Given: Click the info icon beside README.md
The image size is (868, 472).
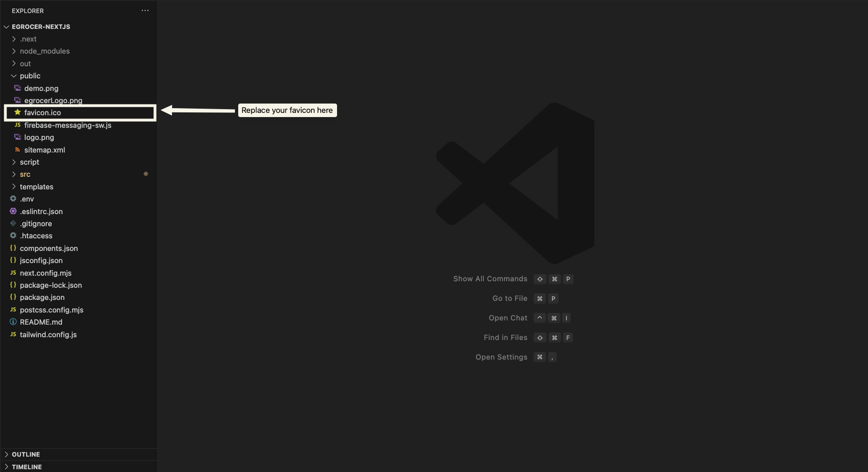Looking at the screenshot, I should 13,322.
